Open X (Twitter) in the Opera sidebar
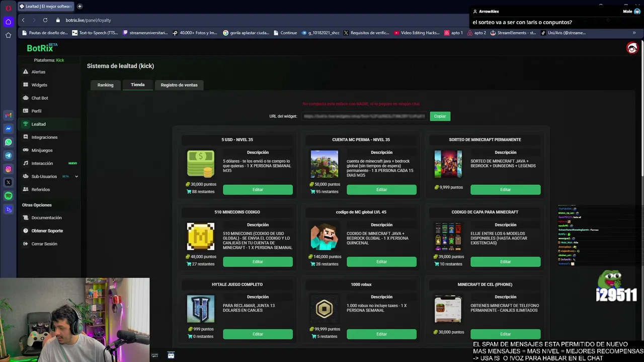The width and height of the screenshot is (644, 362). click(x=8, y=183)
